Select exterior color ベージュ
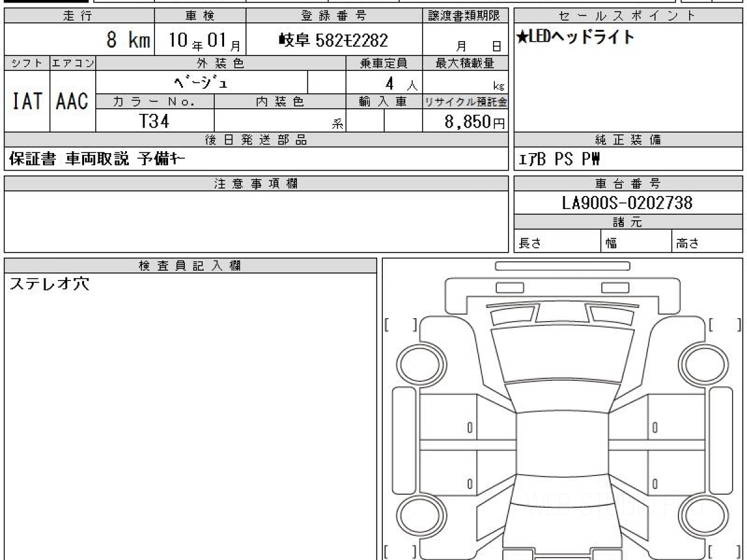Image resolution: width=747 pixels, height=560 pixels. pos(202,82)
